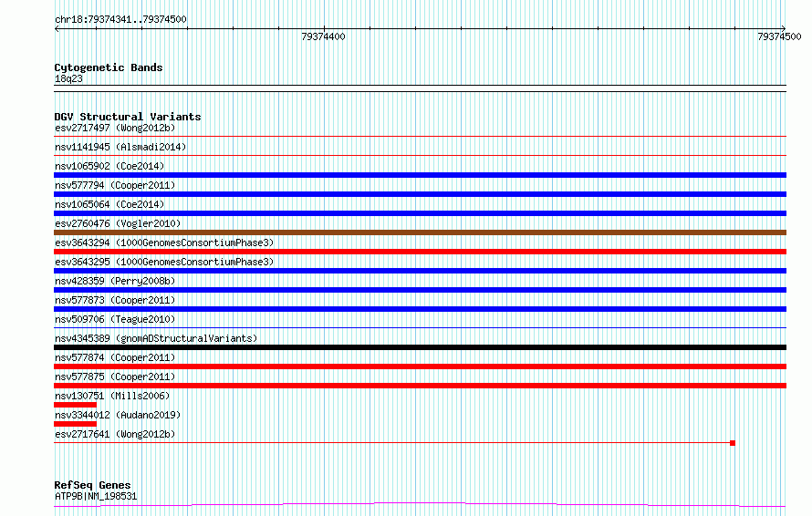The height and width of the screenshot is (516, 812).
Task: Click the 79374400 ruler position label
Action: click(323, 36)
